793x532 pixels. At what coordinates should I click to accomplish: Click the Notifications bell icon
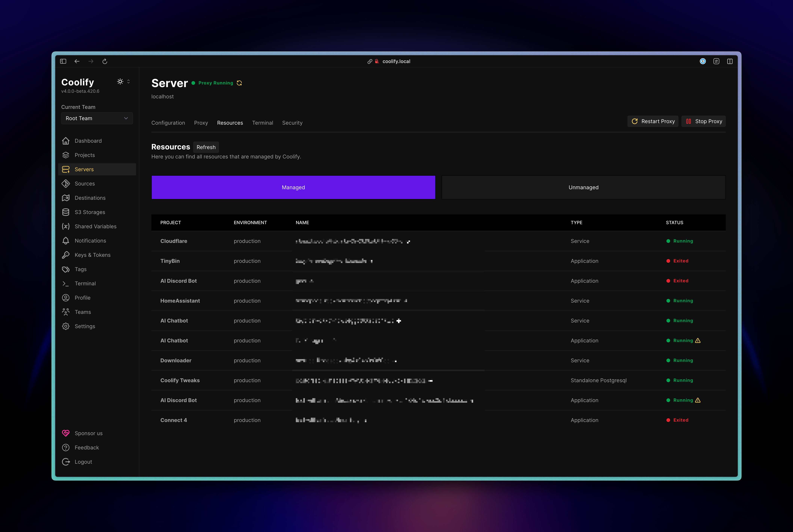click(x=66, y=240)
